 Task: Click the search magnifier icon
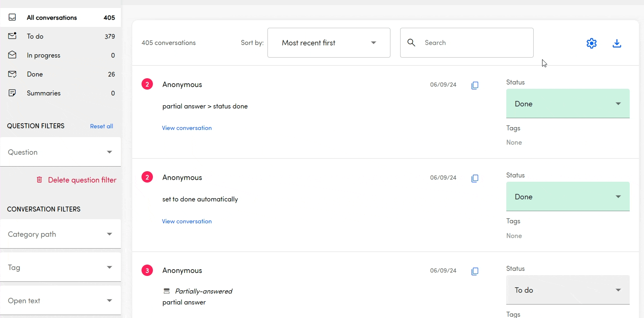click(412, 42)
